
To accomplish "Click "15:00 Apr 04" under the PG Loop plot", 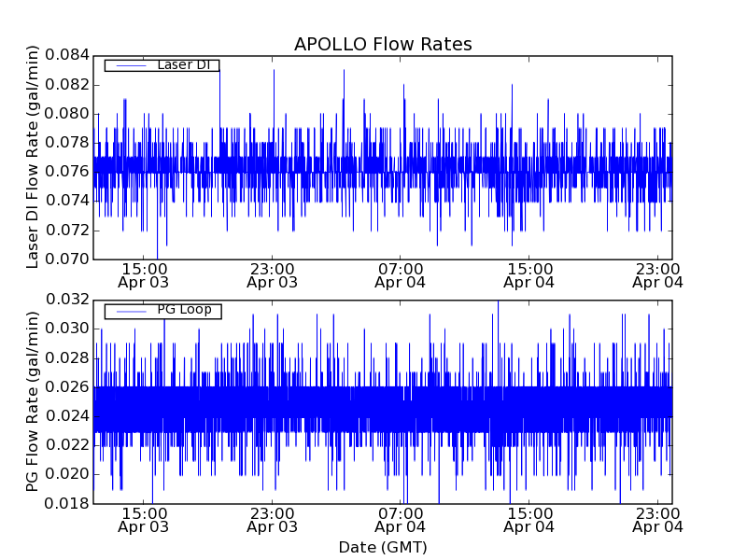I will coord(529,521).
